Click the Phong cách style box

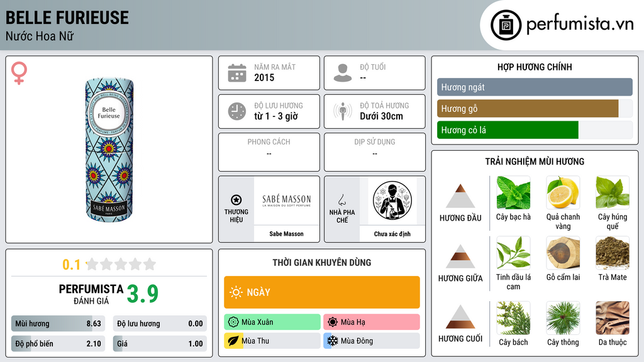[269, 152]
